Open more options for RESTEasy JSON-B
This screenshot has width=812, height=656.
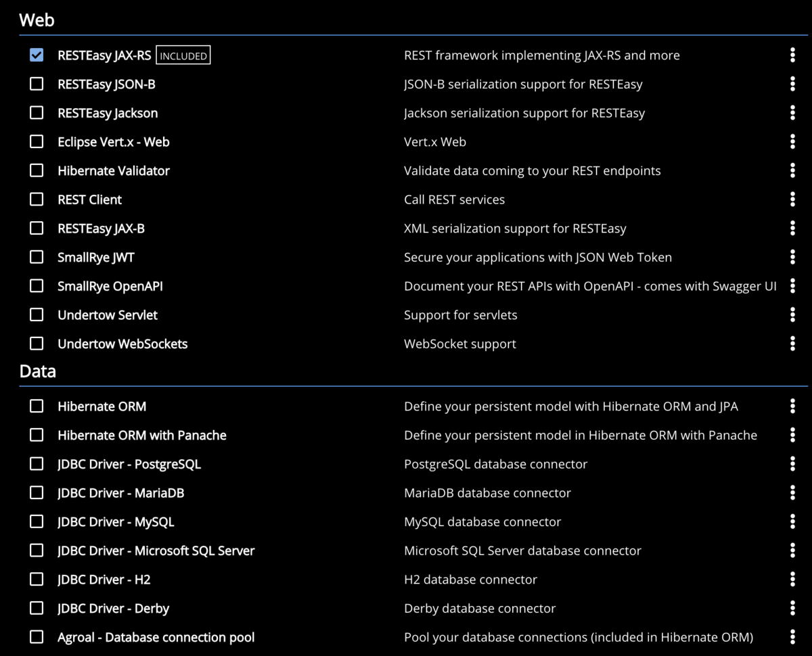pos(792,84)
